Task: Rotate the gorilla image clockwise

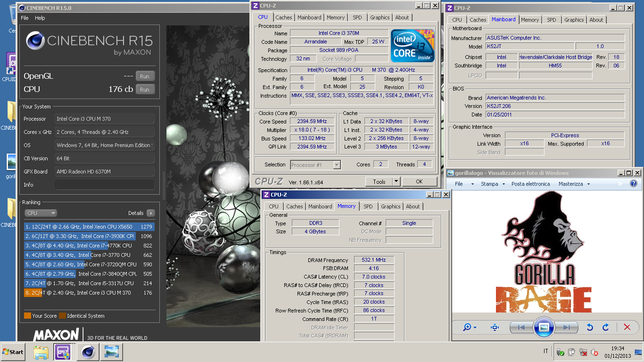Action: (606, 327)
